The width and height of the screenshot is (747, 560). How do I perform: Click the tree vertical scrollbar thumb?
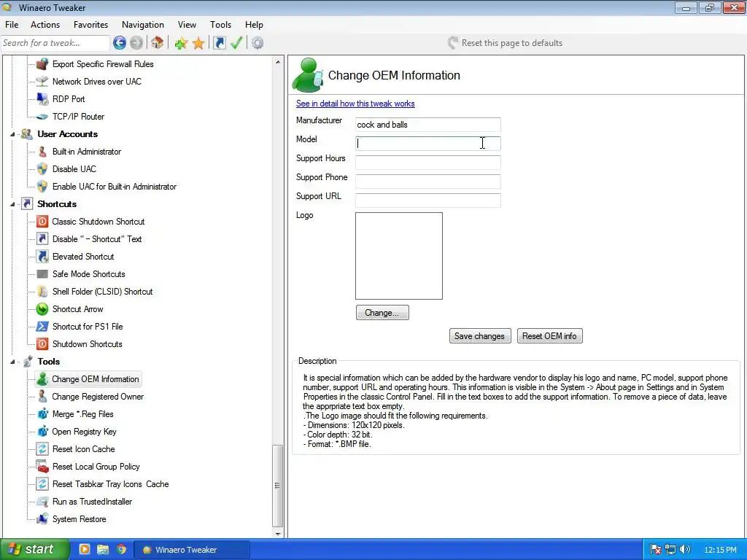tap(278, 486)
